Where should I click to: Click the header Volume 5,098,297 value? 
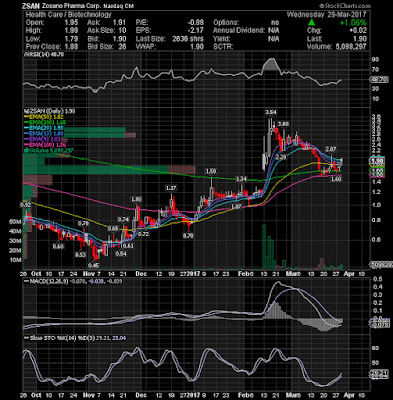(x=350, y=46)
